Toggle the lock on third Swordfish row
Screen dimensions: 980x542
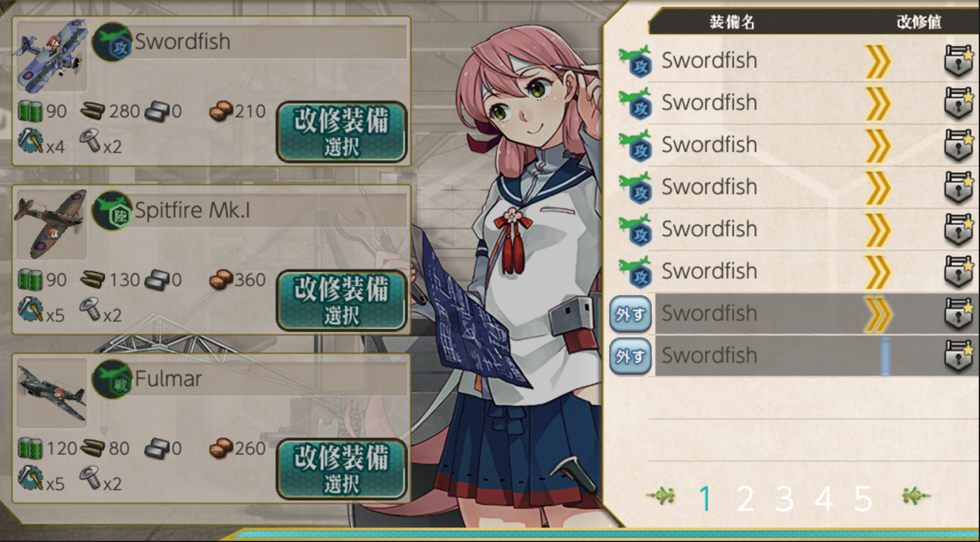click(959, 145)
